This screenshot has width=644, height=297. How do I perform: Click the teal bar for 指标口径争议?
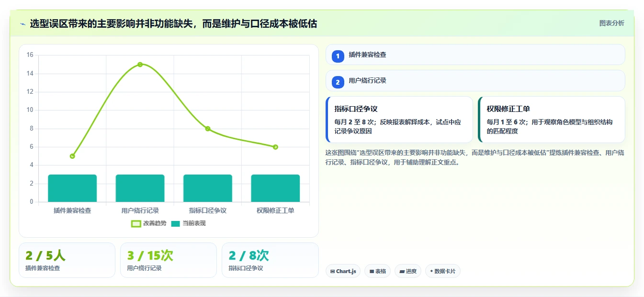coord(208,188)
